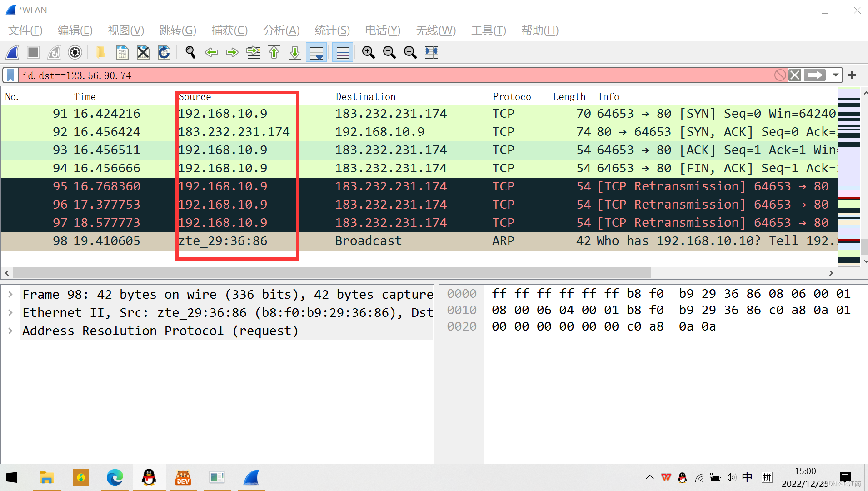The height and width of the screenshot is (491, 868).
Task: Open a capture file folder icon
Action: (x=100, y=52)
